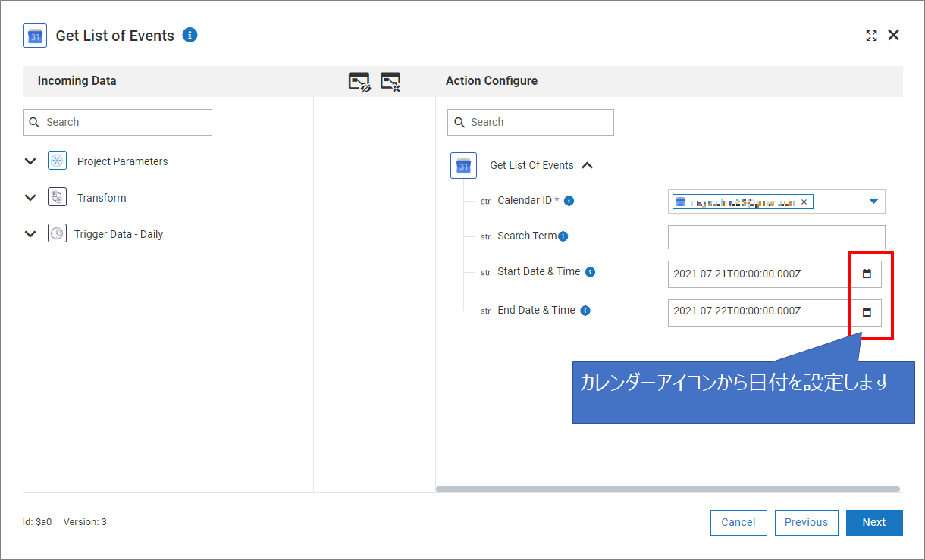Image resolution: width=925 pixels, height=560 pixels.
Task: Collapse the Get List Of Events section
Action: click(x=588, y=165)
